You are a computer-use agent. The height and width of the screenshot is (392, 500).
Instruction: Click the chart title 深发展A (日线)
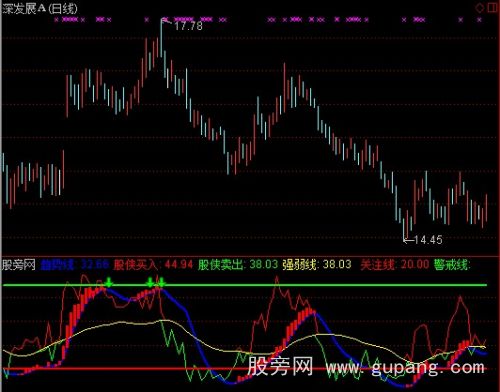[40, 9]
